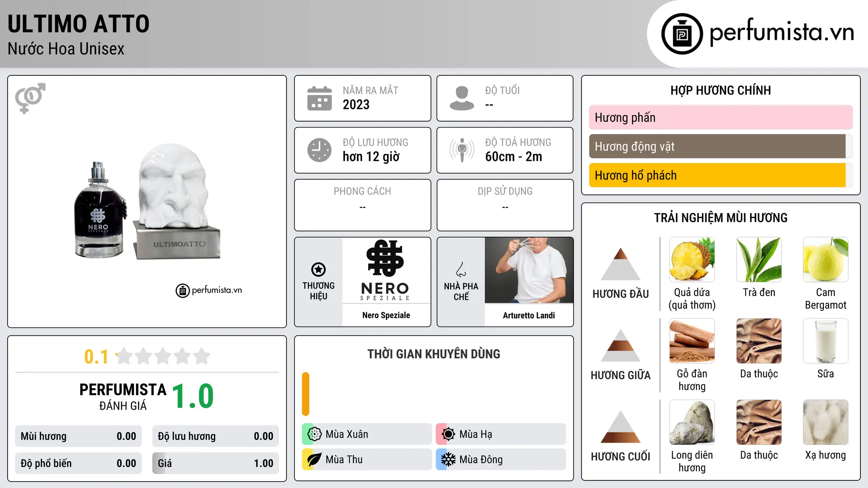Click the Độ phổ biến 0.00 score row
The image size is (868, 488).
(78, 463)
